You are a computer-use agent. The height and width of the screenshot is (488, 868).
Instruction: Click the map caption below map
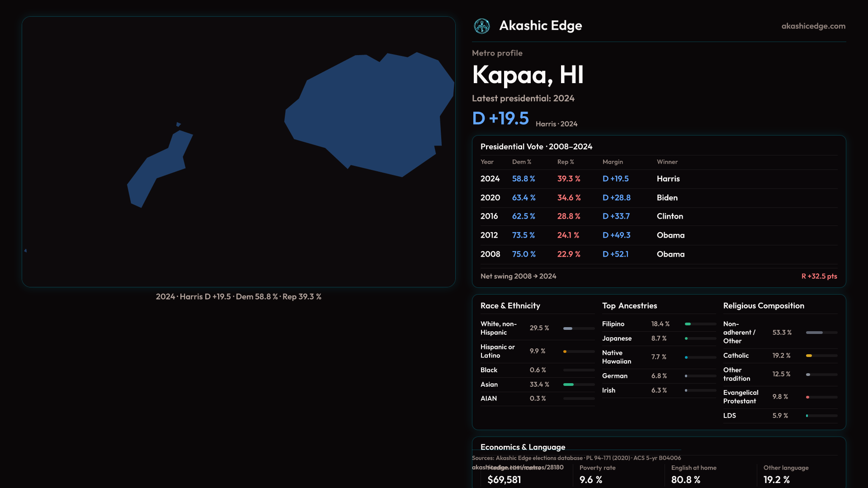(238, 297)
